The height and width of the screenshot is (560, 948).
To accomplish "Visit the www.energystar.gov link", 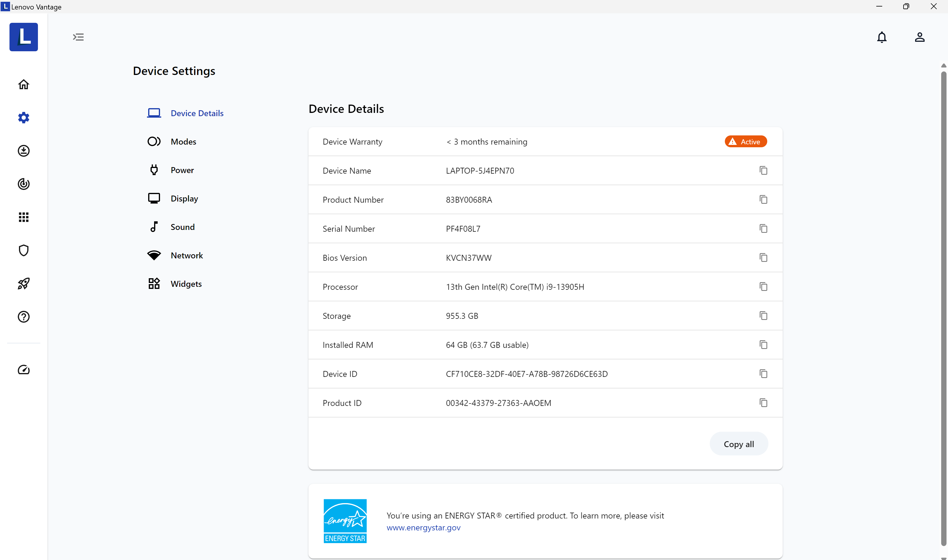I will 423,527.
